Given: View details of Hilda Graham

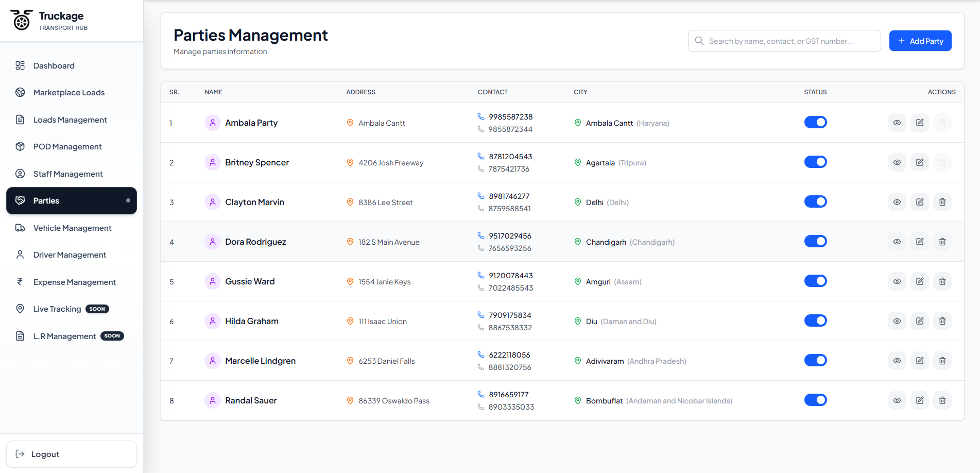Looking at the screenshot, I should pos(897,321).
